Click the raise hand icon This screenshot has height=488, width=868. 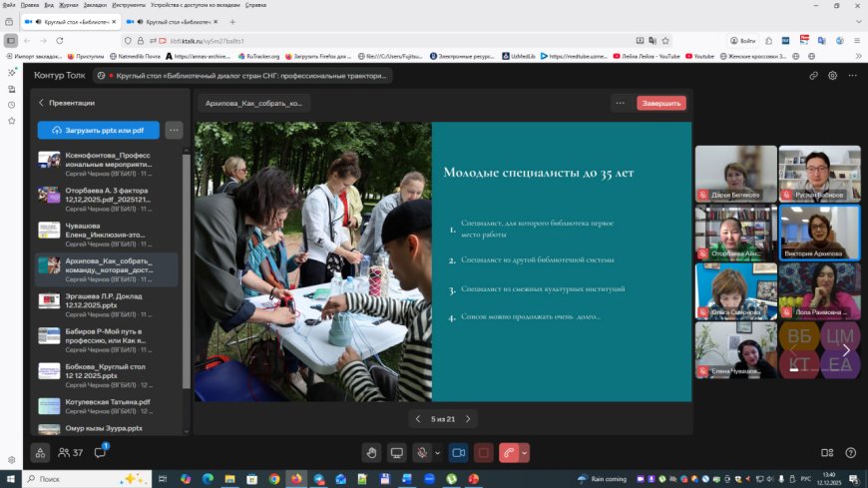point(371,453)
